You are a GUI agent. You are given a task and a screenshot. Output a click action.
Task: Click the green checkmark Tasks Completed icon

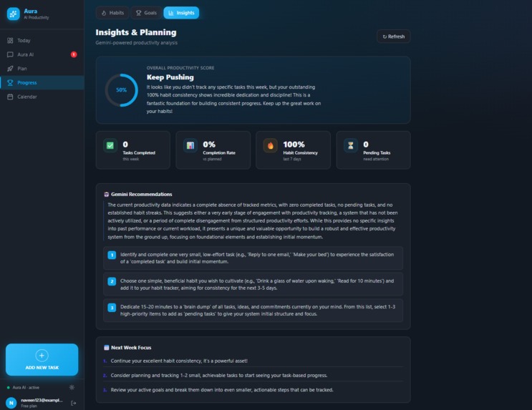[x=110, y=145]
